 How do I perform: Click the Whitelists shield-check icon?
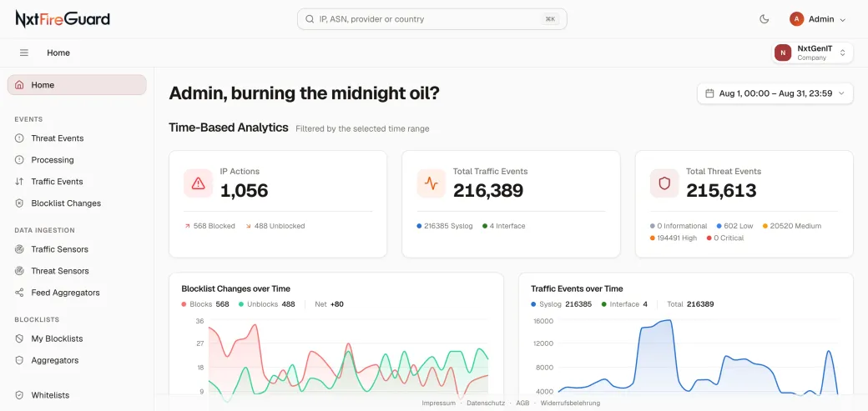coord(19,395)
